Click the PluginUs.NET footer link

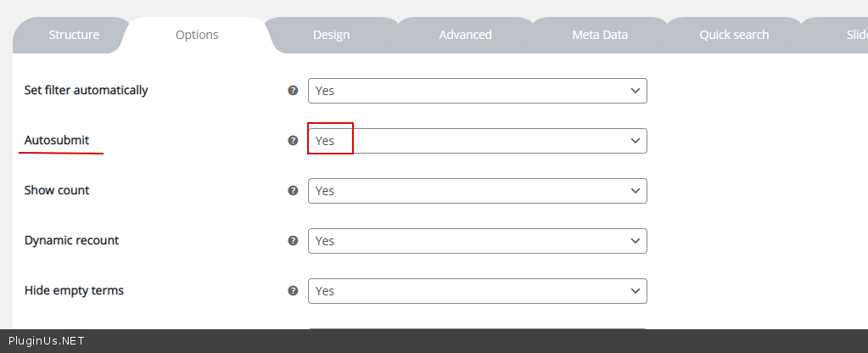pos(46,341)
